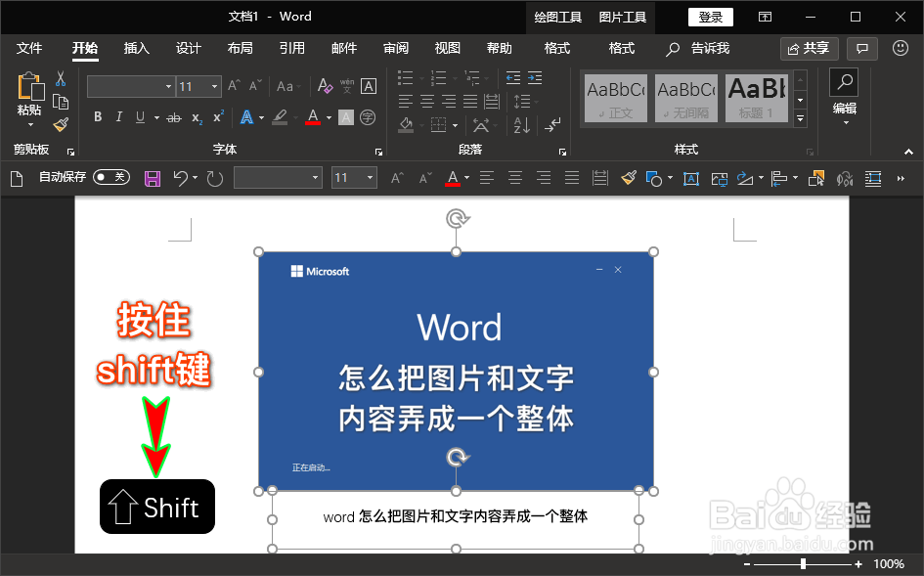This screenshot has height=576, width=924.
Task: Click the purple Save icon
Action: coord(153,178)
